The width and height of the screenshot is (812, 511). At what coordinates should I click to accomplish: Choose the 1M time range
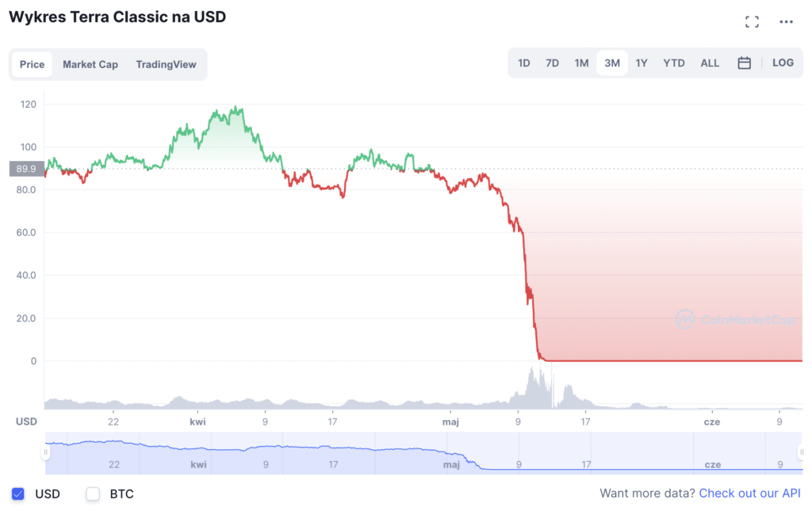coord(581,63)
